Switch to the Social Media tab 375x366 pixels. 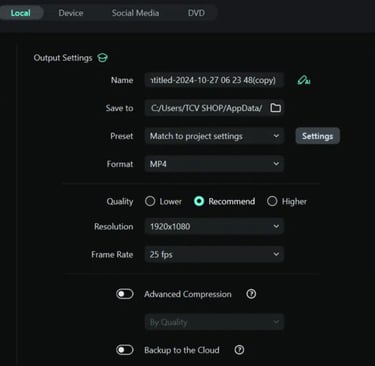(x=135, y=13)
